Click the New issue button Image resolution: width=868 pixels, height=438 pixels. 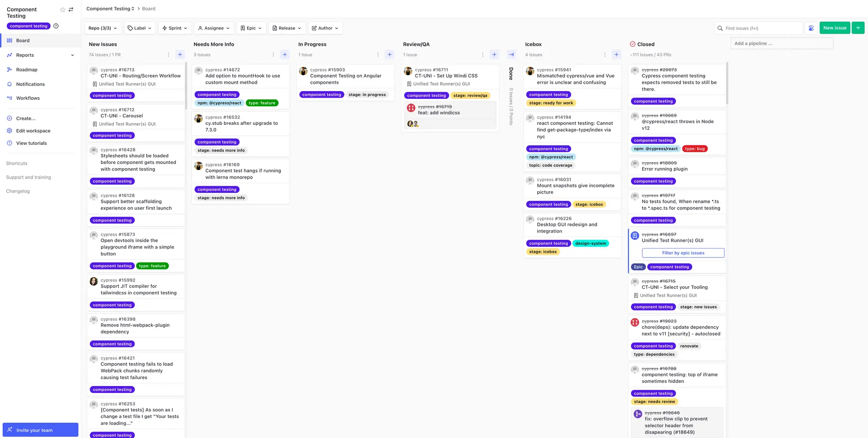point(835,28)
